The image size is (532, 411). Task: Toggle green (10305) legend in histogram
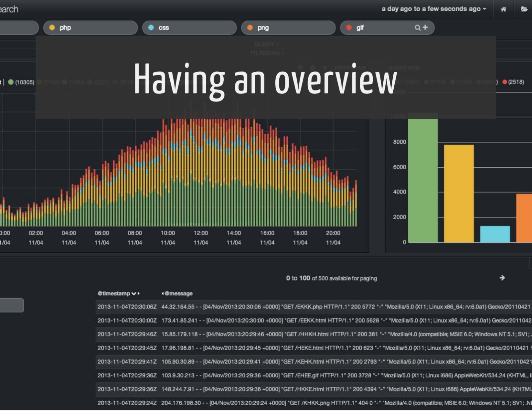point(21,82)
